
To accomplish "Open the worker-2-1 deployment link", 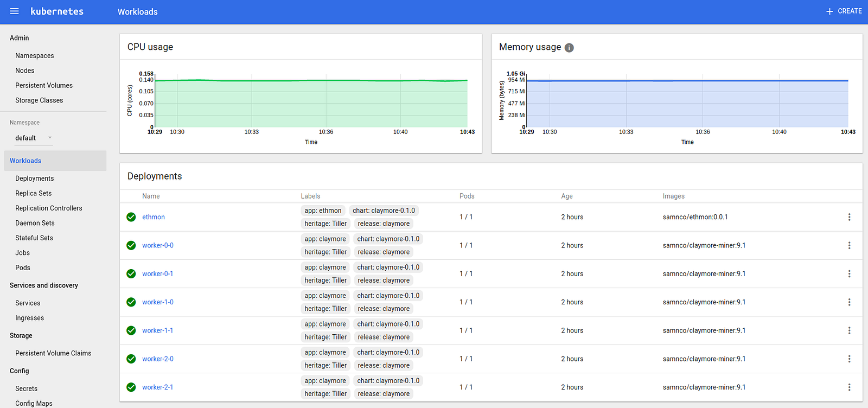I will pos(158,387).
